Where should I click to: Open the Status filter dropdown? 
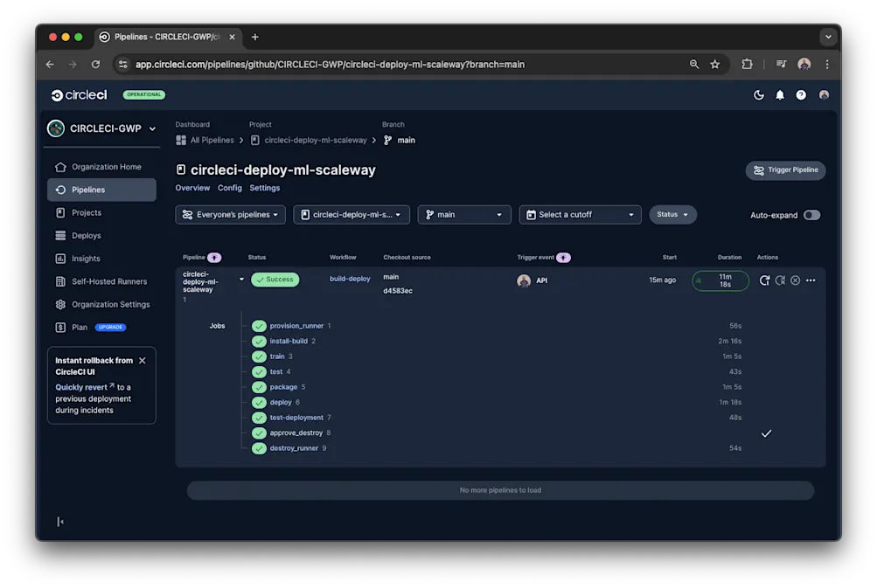click(672, 214)
